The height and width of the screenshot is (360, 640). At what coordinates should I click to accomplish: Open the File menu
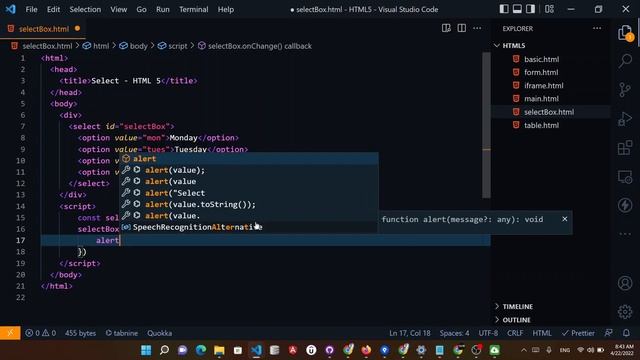click(x=31, y=9)
